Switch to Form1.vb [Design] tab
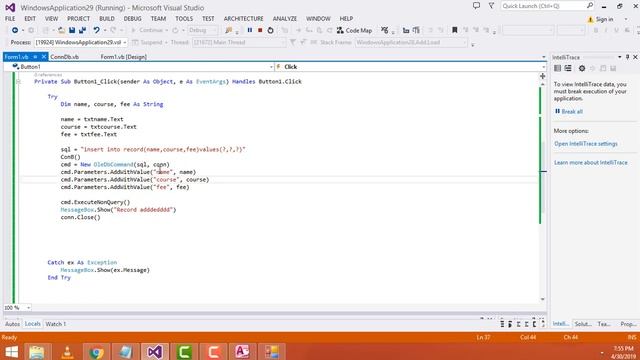 click(123, 57)
